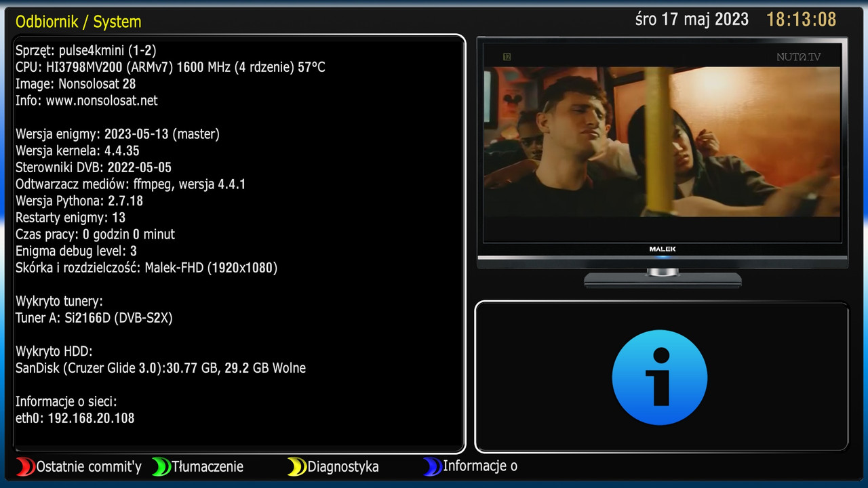Click the Informacje o sieci heading
The image size is (868, 488).
pos(66,402)
